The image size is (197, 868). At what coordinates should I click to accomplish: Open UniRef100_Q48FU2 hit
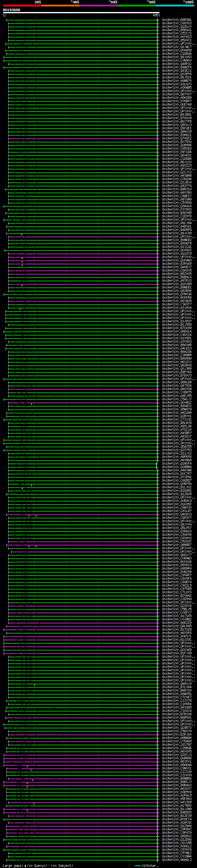click(176, 64)
